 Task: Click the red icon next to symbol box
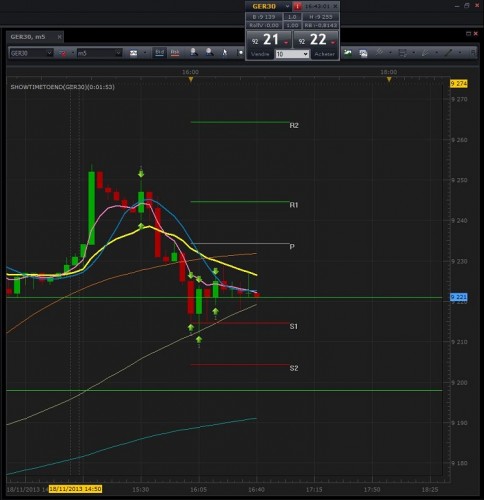coord(62,53)
